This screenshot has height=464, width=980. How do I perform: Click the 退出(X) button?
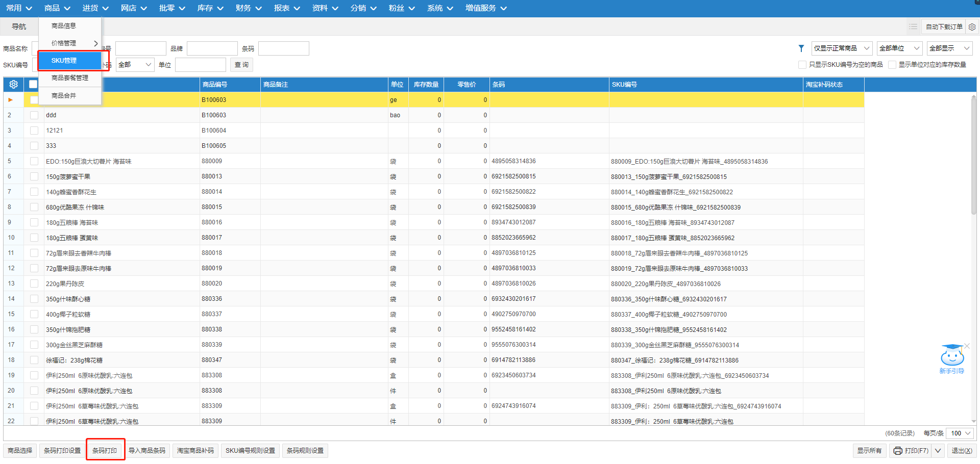pos(962,451)
